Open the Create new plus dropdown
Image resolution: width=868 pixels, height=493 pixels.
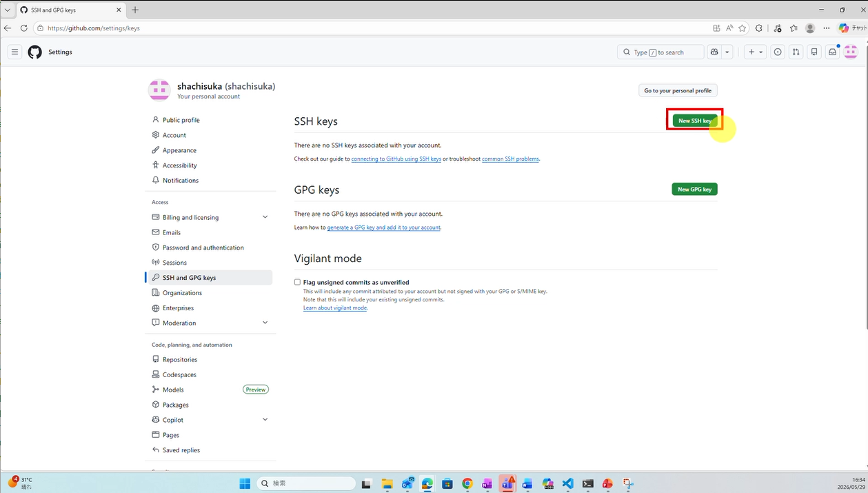click(756, 52)
